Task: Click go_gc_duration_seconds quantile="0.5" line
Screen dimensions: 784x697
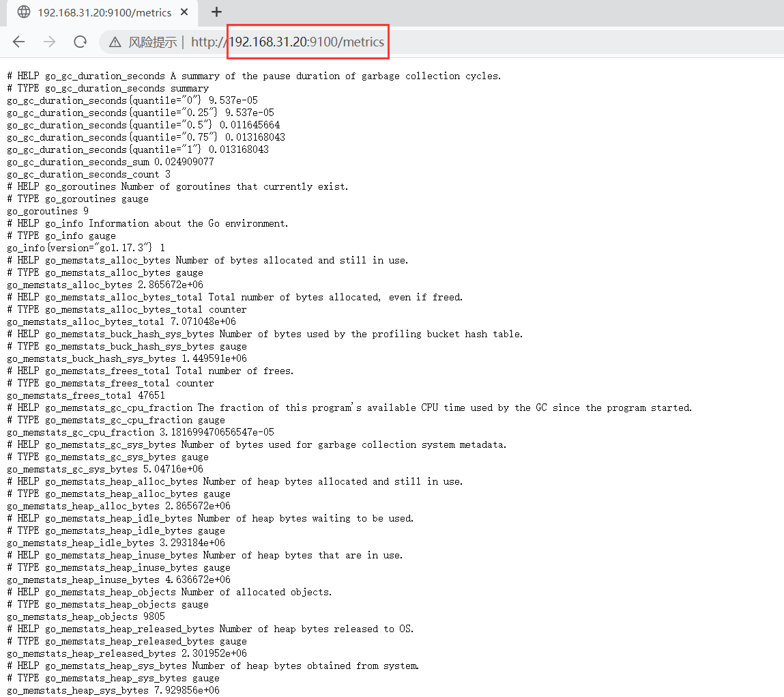Action: (x=143, y=125)
